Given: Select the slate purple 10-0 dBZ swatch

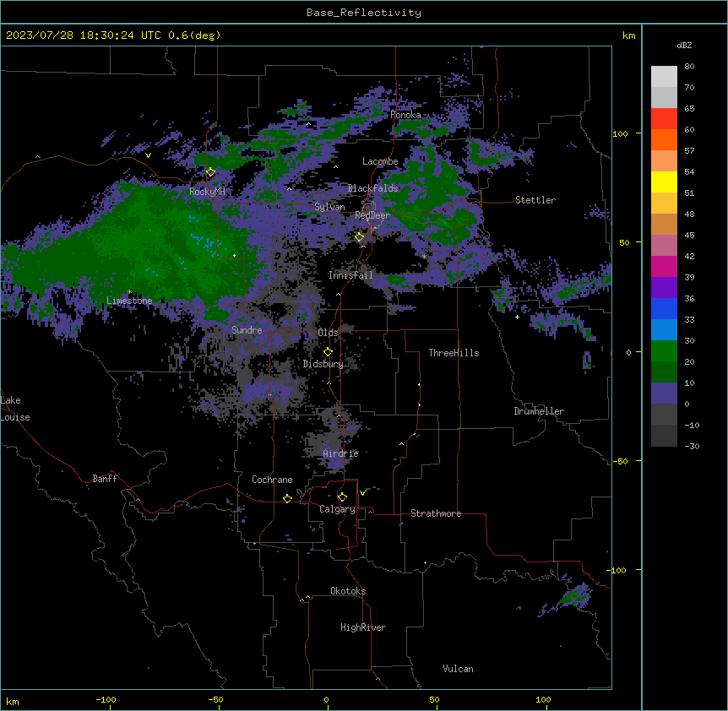Looking at the screenshot, I should [x=664, y=393].
